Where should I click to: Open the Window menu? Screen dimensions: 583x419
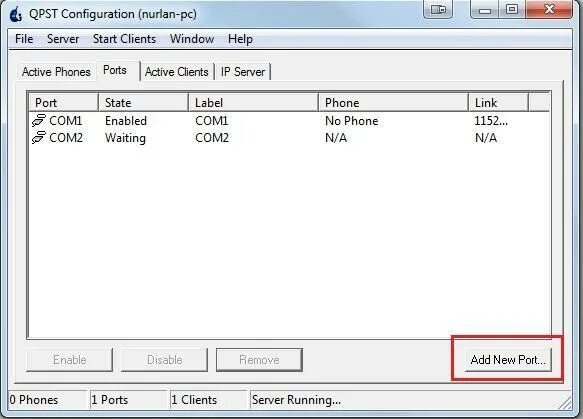point(192,39)
